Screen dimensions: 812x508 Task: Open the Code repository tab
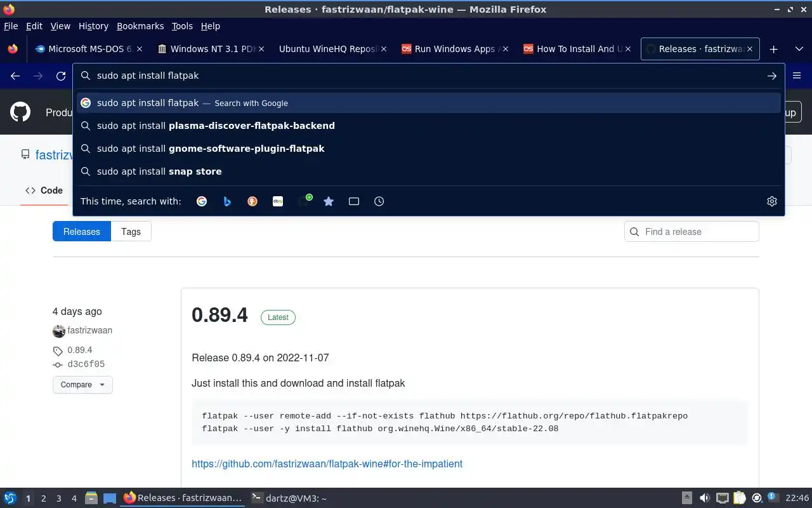point(44,190)
